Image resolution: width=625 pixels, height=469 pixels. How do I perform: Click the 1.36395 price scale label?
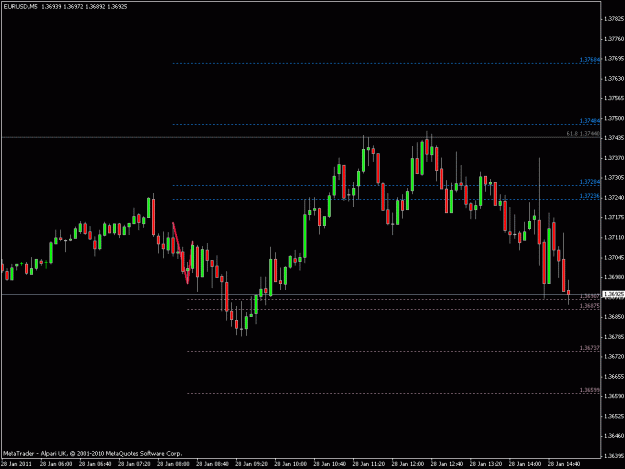[614, 455]
